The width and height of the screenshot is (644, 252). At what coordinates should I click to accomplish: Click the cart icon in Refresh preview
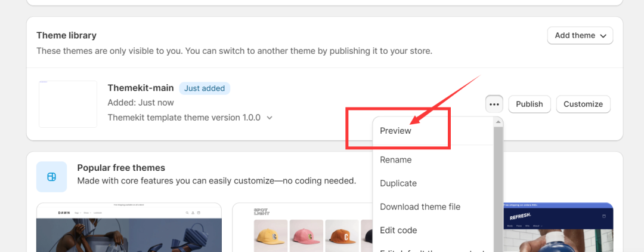tap(603, 216)
